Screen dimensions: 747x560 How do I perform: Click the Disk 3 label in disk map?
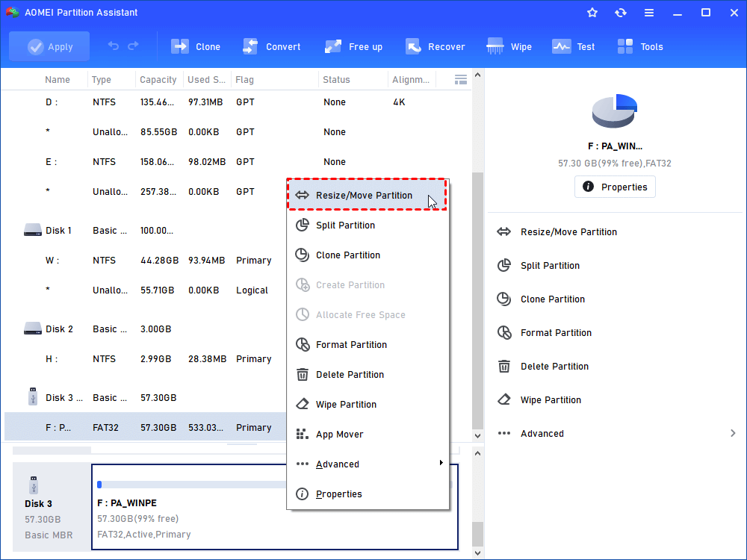point(38,503)
